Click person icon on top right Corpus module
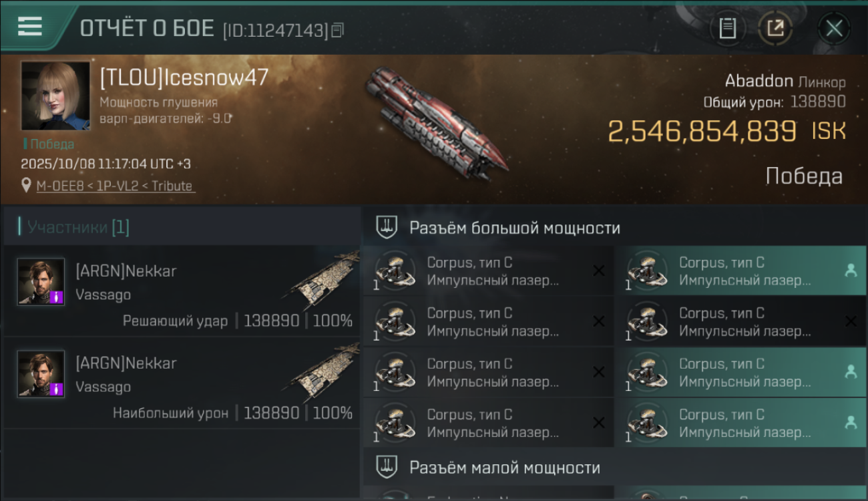This screenshot has width=868, height=501. [x=851, y=270]
